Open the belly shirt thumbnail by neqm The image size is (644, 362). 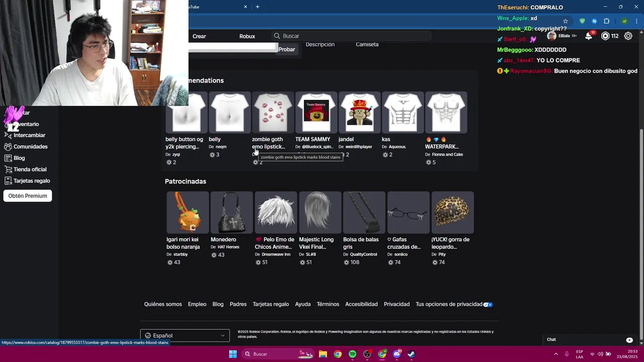(x=229, y=112)
